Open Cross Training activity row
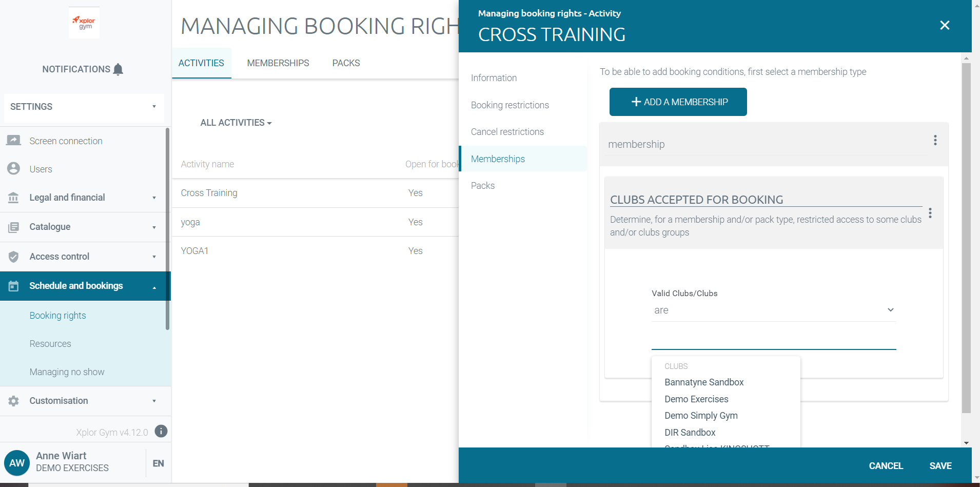Viewport: 980px width, 487px height. (x=315, y=193)
